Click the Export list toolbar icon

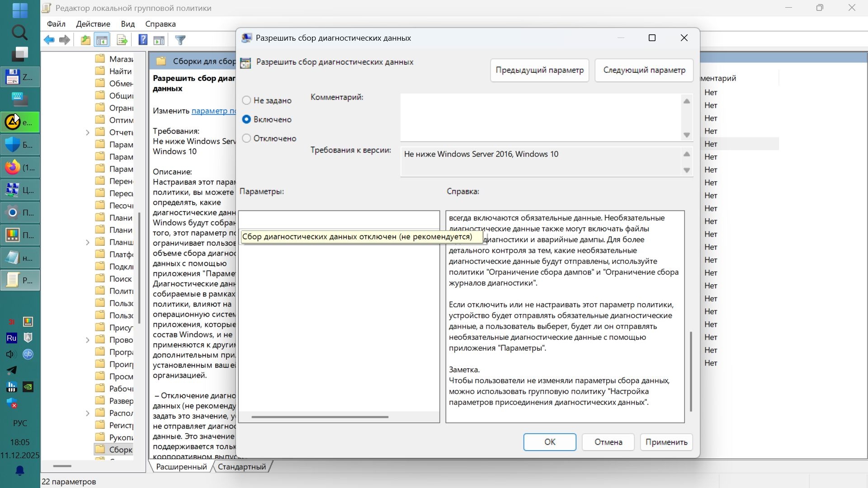[x=122, y=40]
